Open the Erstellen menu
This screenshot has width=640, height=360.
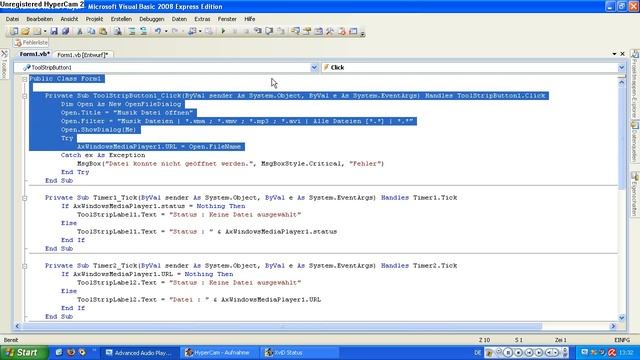(x=121, y=19)
